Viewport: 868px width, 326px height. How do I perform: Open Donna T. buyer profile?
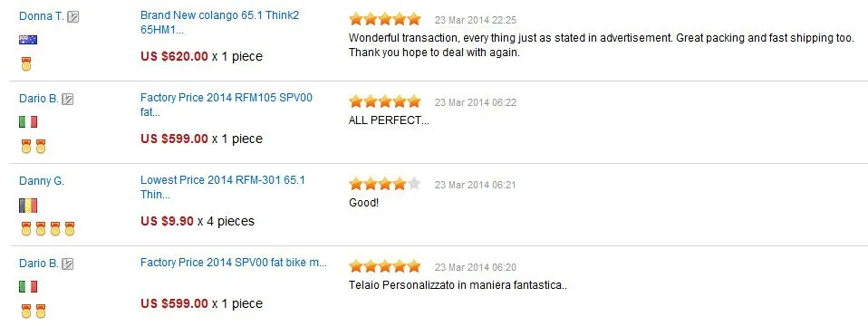click(42, 16)
